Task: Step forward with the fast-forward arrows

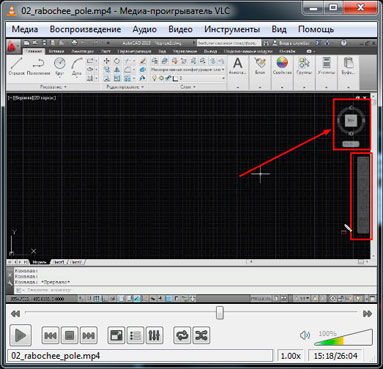Action: [x=368, y=314]
